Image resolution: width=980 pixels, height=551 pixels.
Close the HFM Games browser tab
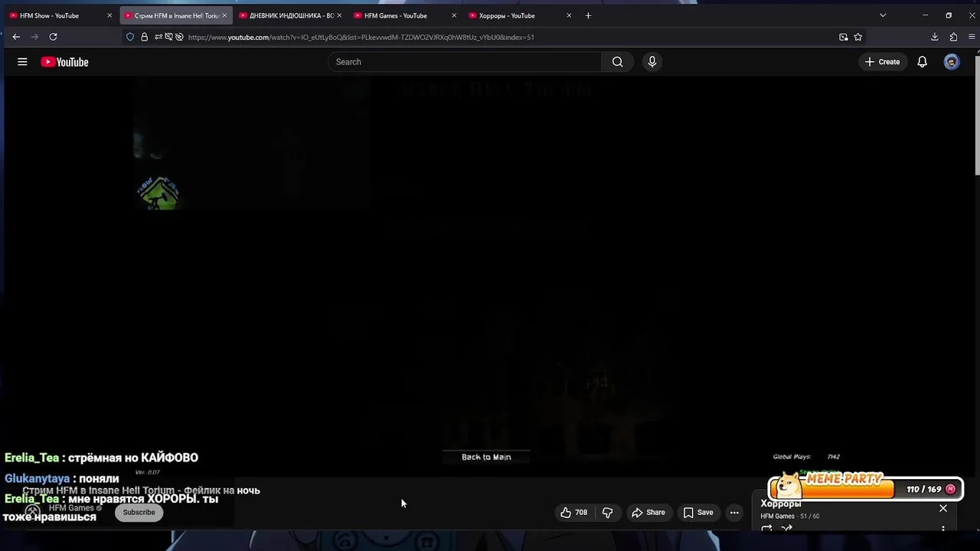[x=454, y=15]
